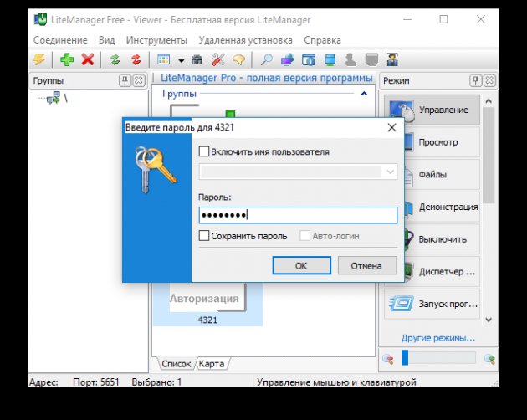Click the purple monitor with globe icon
Viewport: 527px width, 420px height.
[288, 60]
